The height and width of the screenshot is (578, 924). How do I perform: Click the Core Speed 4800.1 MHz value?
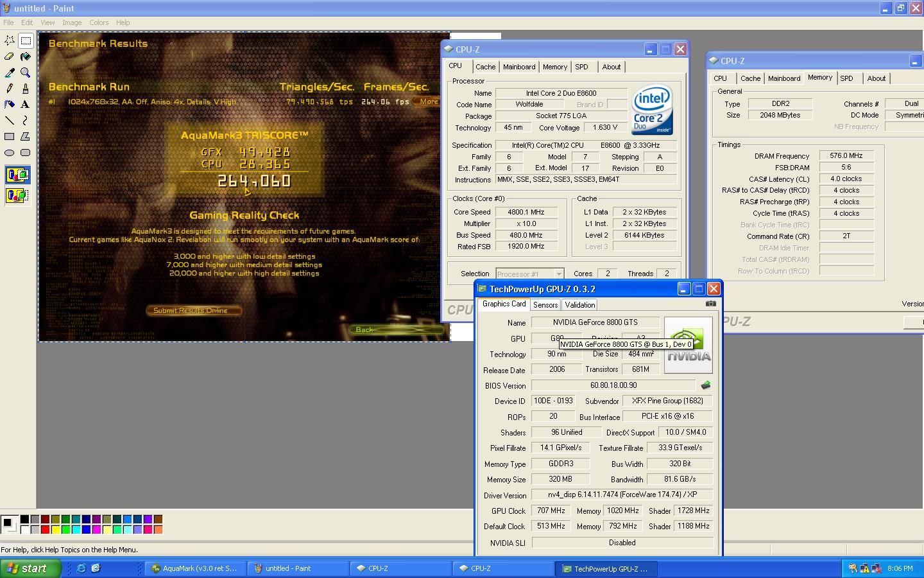[x=526, y=212]
